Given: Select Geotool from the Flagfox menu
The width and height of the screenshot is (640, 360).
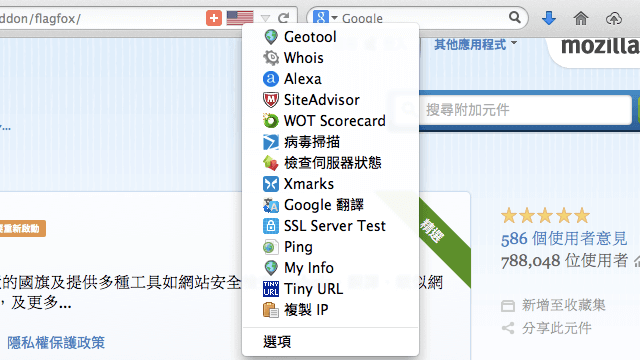Looking at the screenshot, I should [x=331, y=37].
